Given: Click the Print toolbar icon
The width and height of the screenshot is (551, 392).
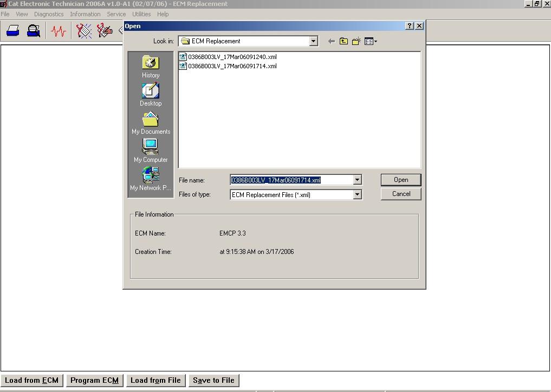Looking at the screenshot, I should coord(13,31).
